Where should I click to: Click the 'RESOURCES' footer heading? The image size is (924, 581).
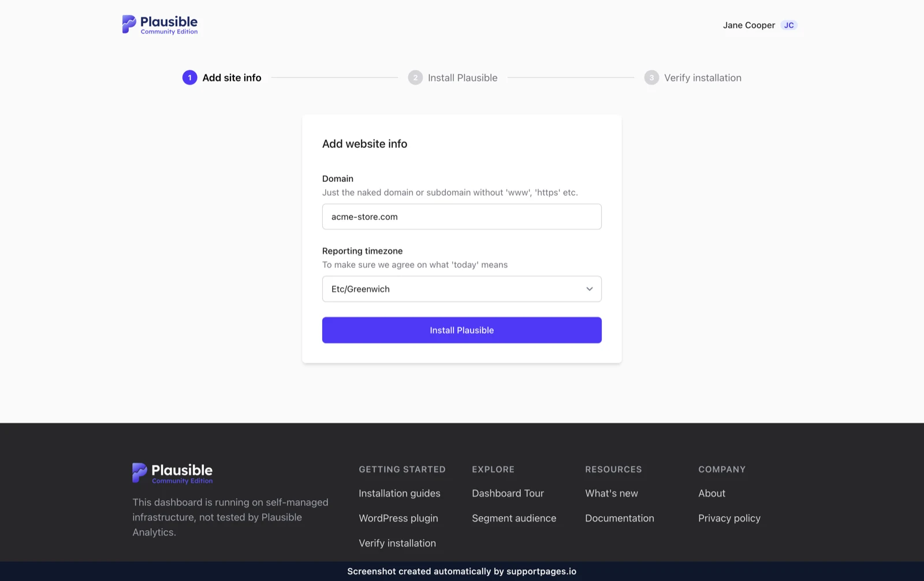coord(613,470)
